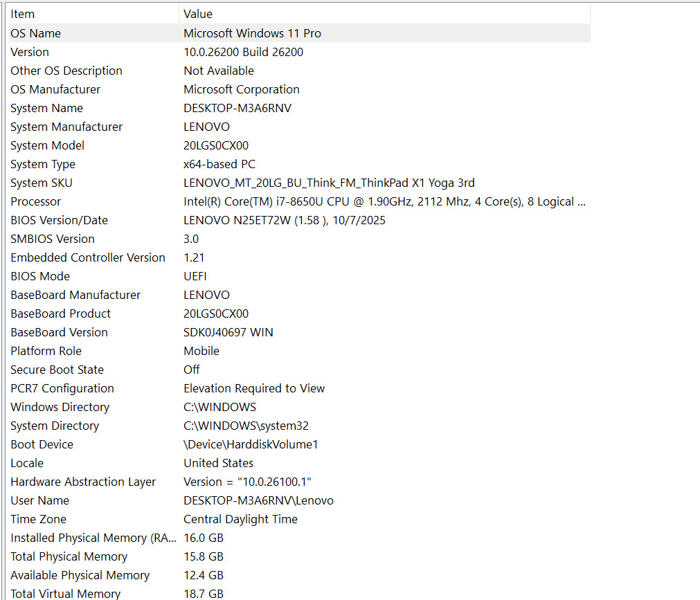The width and height of the screenshot is (700, 600).
Task: Select the System Directory row label
Action: pyautogui.click(x=55, y=426)
